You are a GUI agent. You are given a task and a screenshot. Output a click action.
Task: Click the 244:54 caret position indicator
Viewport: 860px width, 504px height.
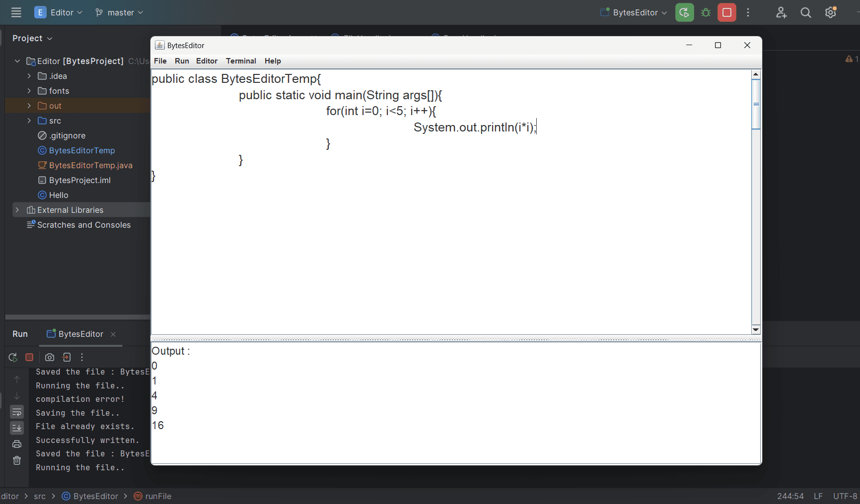coord(790,496)
